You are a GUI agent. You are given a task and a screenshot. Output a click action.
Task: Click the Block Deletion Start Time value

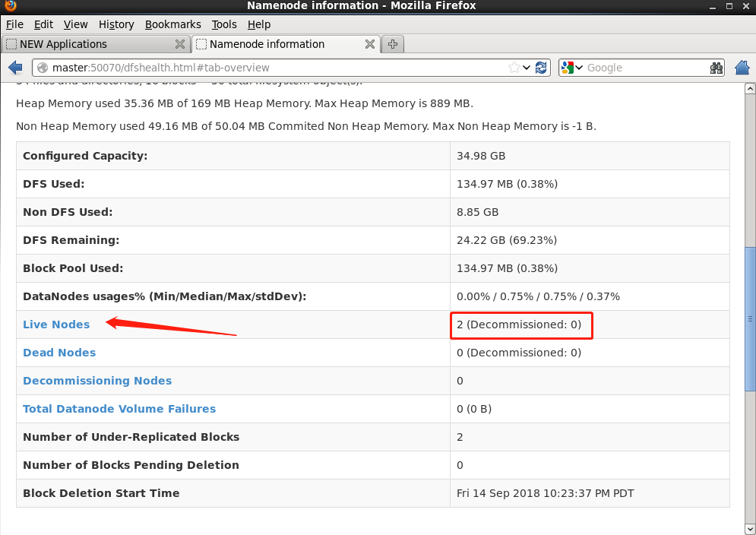point(545,493)
